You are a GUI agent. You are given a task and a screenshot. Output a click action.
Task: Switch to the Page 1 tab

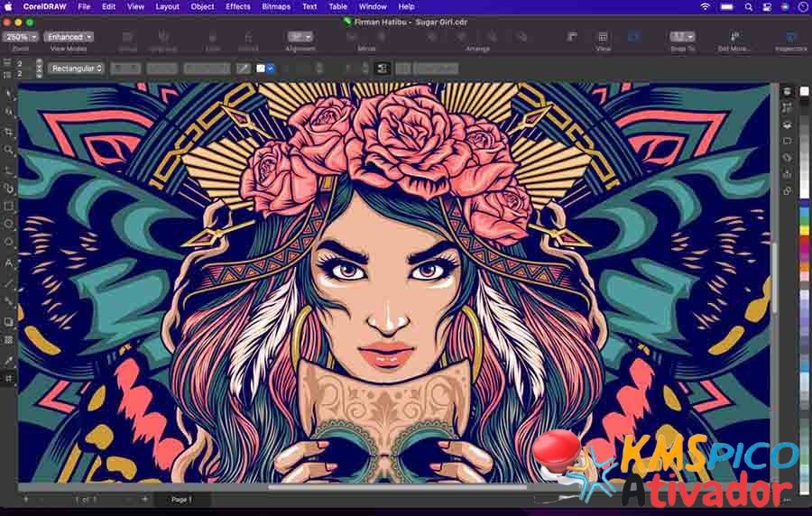181,500
